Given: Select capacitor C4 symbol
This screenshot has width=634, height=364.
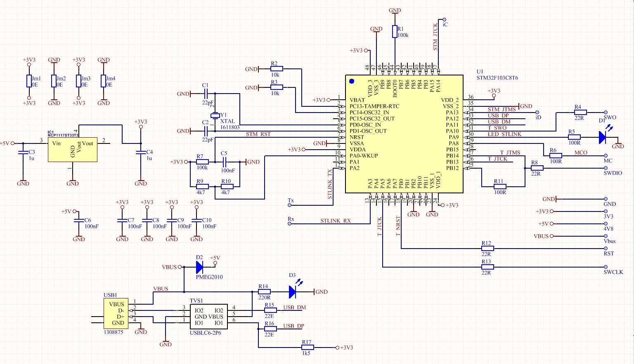Looking at the screenshot, I should click(140, 153).
